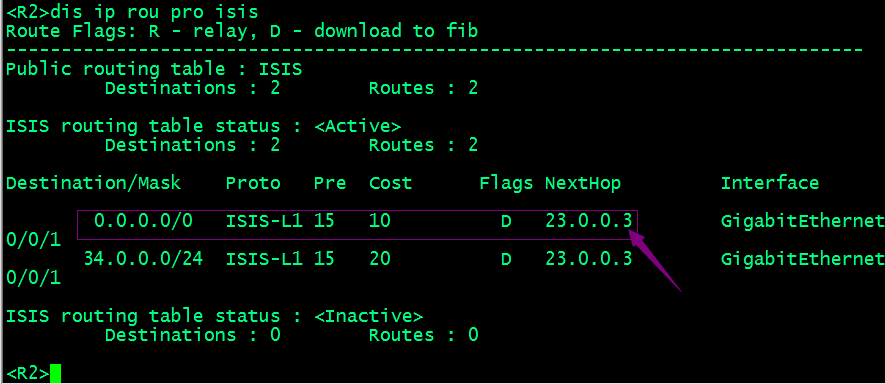Click the NextHop column header
Screen dimensions: 885x384
(x=583, y=183)
